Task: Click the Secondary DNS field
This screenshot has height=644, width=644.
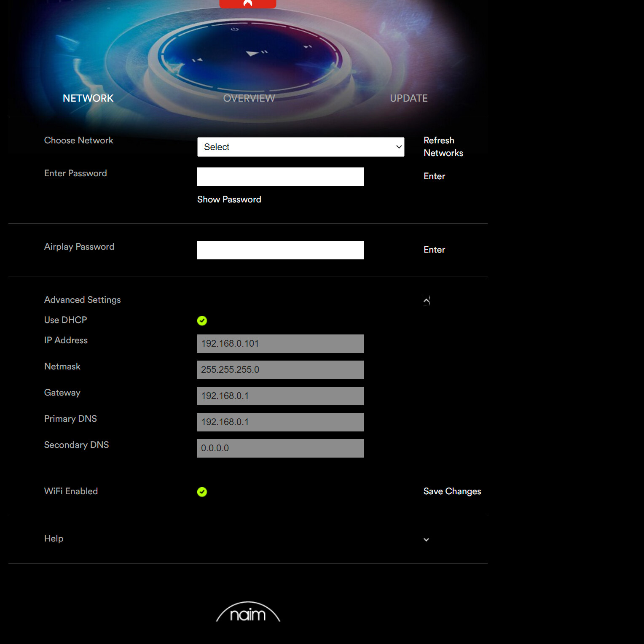Action: [280, 448]
